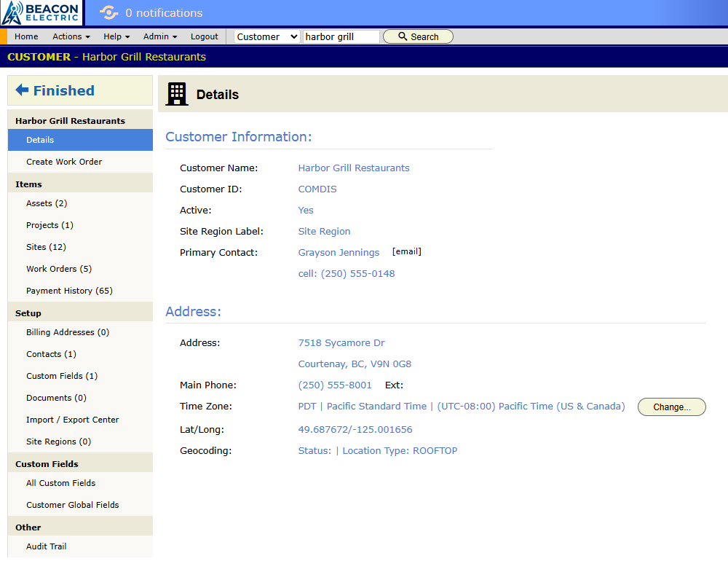Click main phone (250) 555-8001
The height and width of the screenshot is (561, 728).
335,385
